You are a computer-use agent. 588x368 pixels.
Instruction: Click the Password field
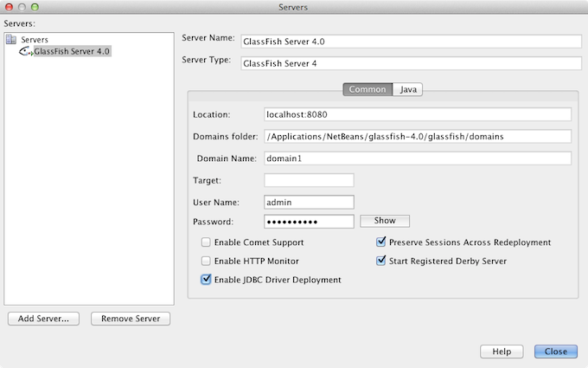pos(309,221)
